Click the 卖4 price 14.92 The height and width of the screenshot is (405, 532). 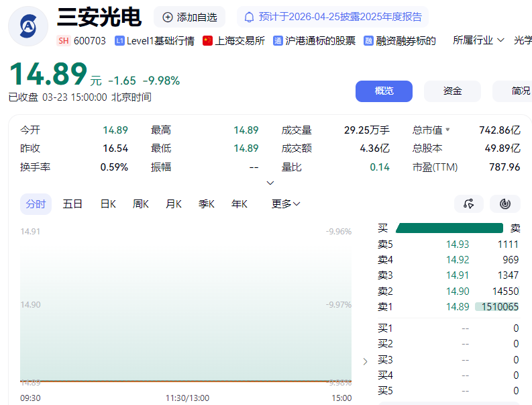pos(458,260)
